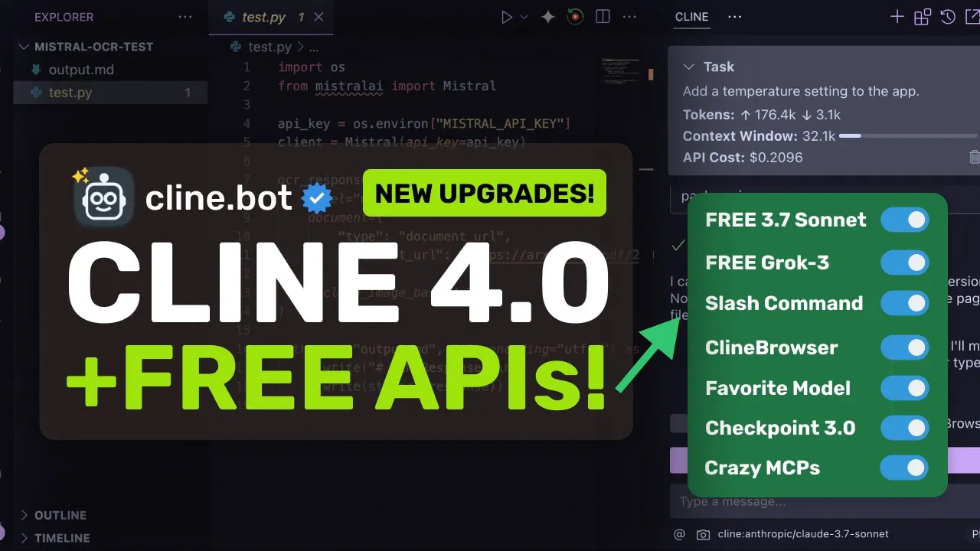
Task: Toggle the Crazy MCPs switch
Action: [905, 468]
